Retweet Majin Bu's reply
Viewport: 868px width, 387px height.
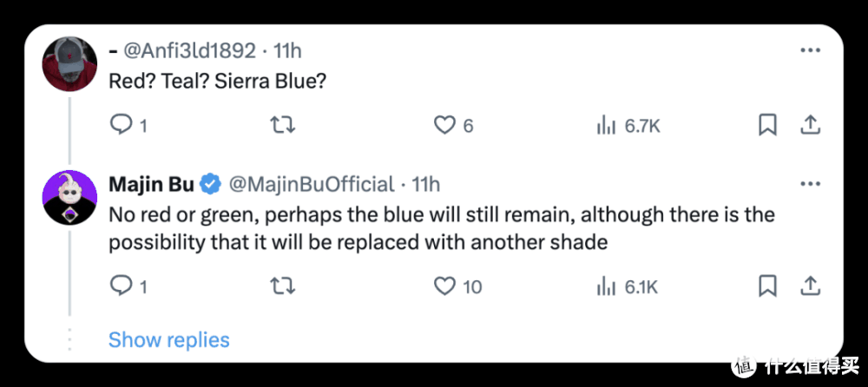coord(283,285)
